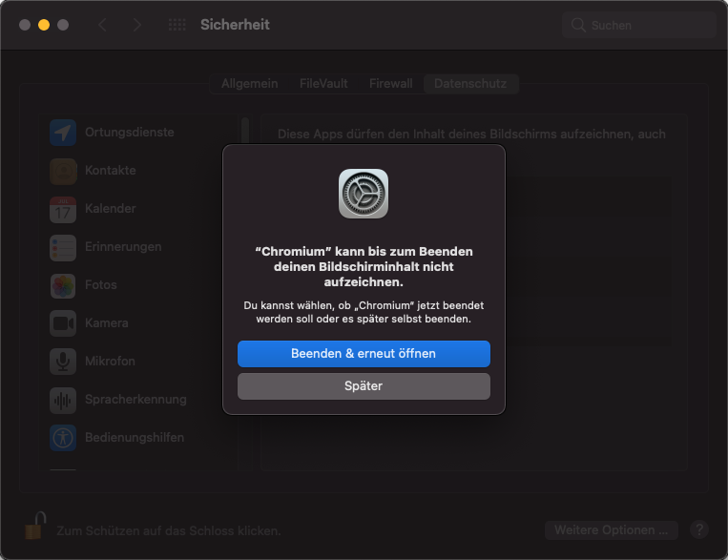
Task: Click Mikrofon label in list
Action: point(110,361)
